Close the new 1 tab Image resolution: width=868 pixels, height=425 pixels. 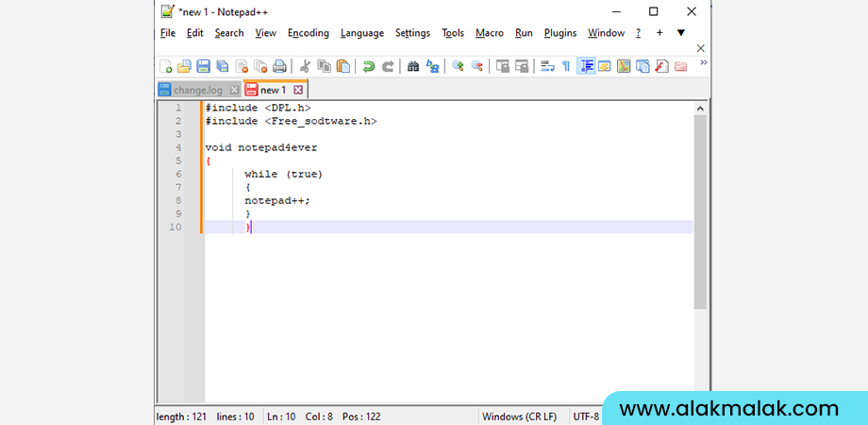[298, 90]
